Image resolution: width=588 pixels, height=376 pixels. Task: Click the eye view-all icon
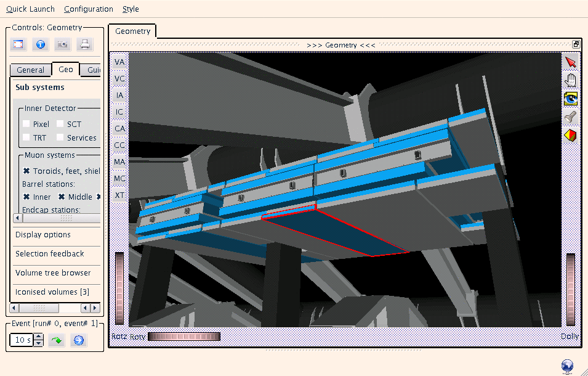pos(570,99)
